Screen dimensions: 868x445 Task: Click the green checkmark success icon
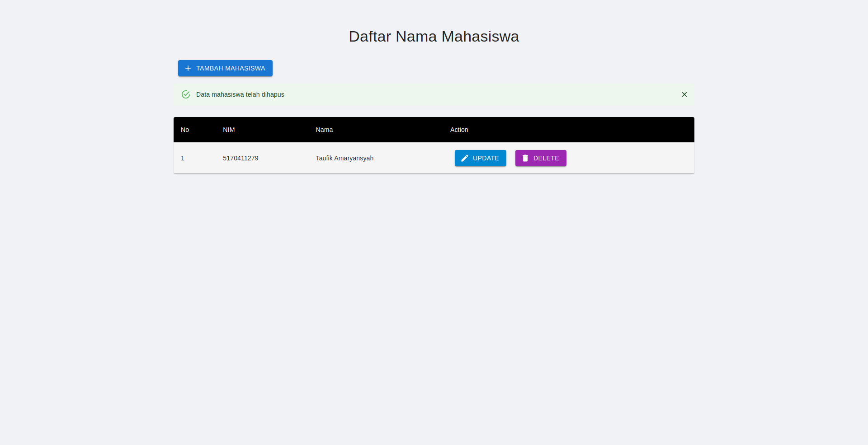coord(186,94)
